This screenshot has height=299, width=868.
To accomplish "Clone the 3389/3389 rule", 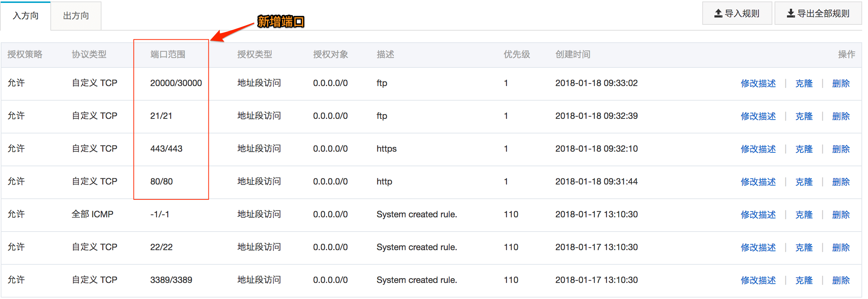I will pos(804,280).
